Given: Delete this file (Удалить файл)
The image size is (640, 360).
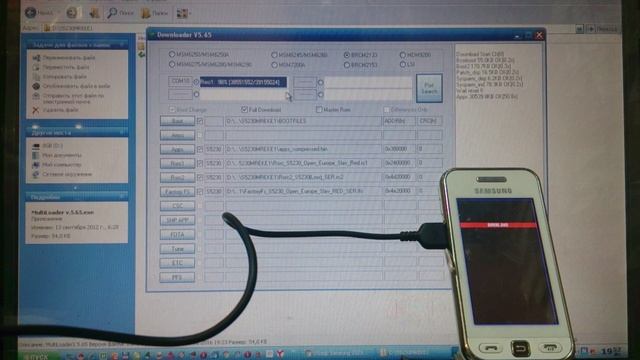Looking at the screenshot, I should click(x=60, y=110).
